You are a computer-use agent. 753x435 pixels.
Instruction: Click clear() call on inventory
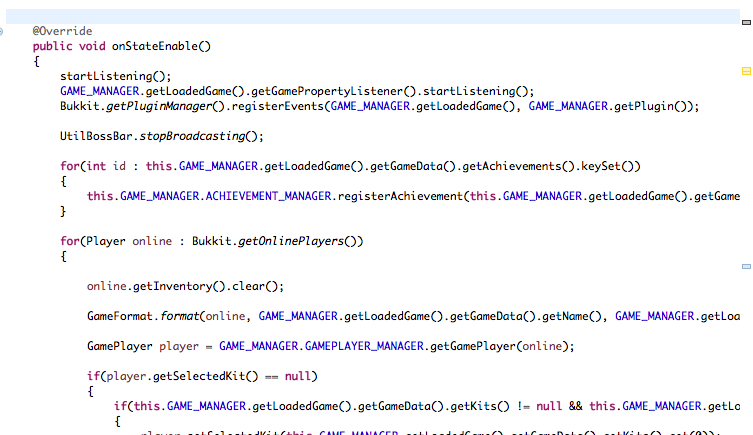click(x=255, y=286)
